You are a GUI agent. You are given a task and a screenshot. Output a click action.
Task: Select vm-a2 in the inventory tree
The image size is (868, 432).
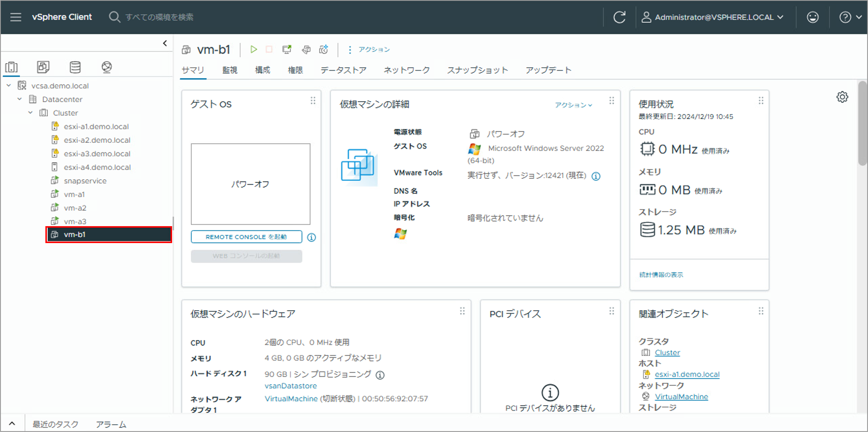[75, 208]
